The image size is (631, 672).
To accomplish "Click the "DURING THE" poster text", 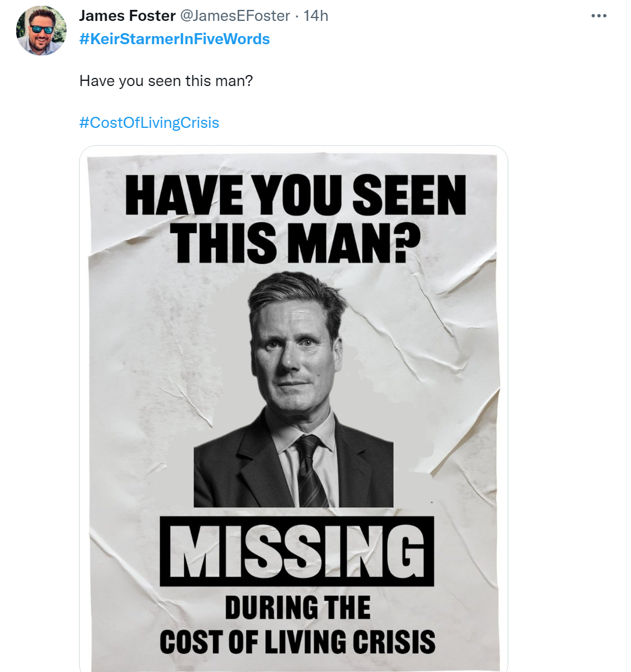I will (297, 608).
